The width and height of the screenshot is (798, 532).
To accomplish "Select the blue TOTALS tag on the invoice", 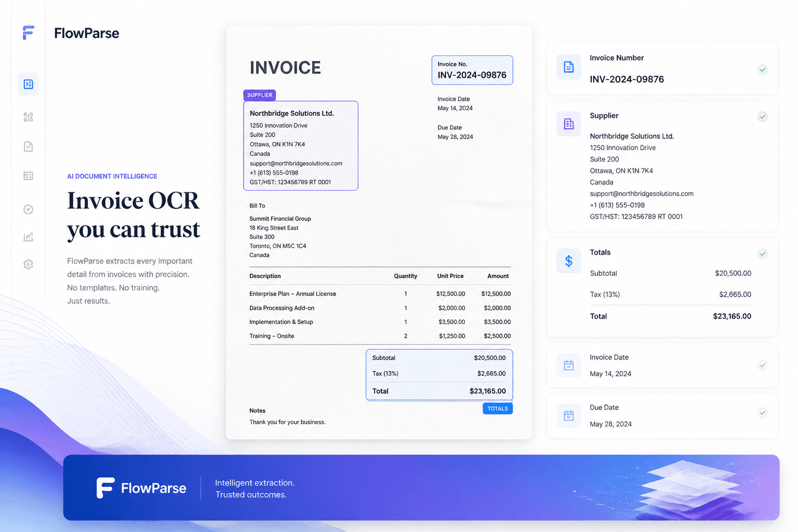I will pos(498,408).
